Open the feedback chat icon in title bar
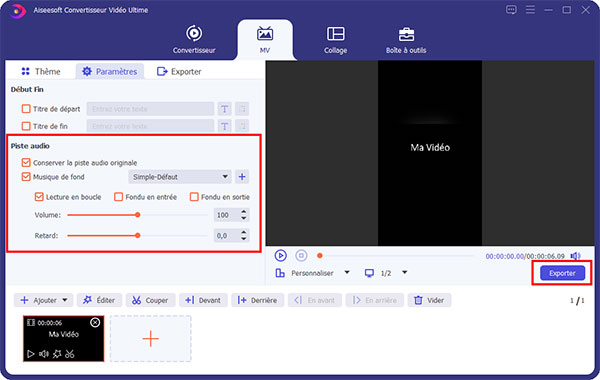This screenshot has width=600, height=380. [511, 10]
